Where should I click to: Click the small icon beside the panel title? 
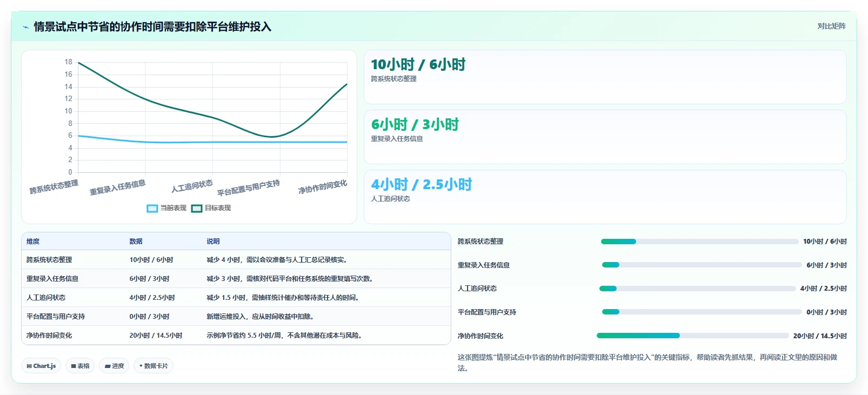click(x=25, y=26)
